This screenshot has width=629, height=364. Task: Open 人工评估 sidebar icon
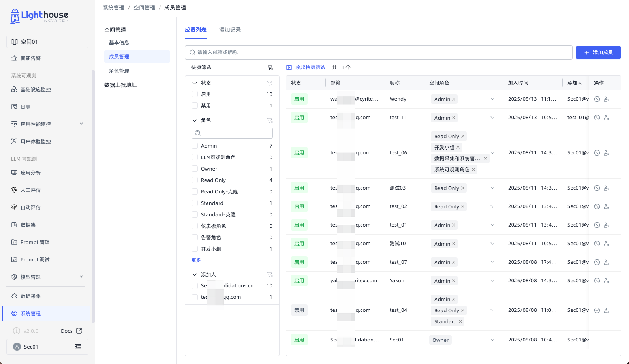tap(14, 190)
